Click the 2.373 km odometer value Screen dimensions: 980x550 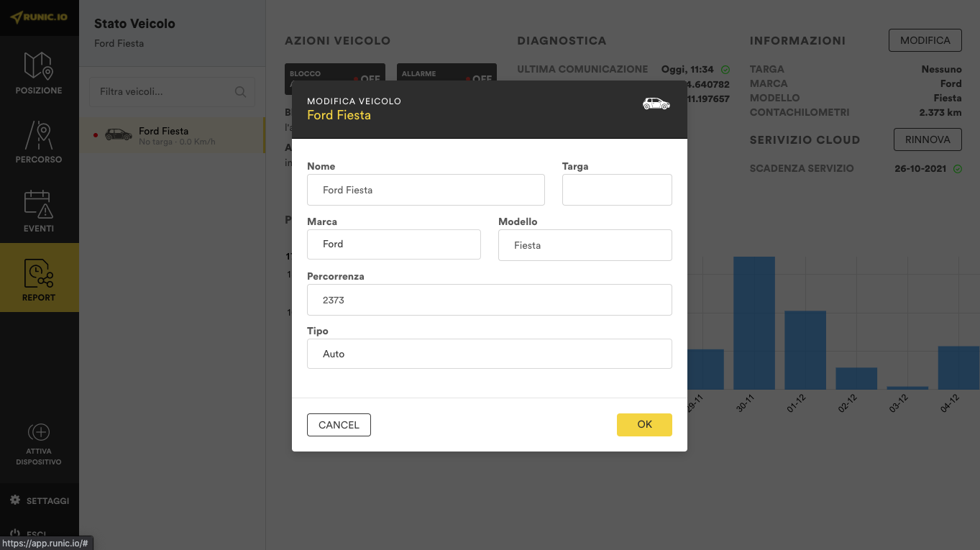940,112
